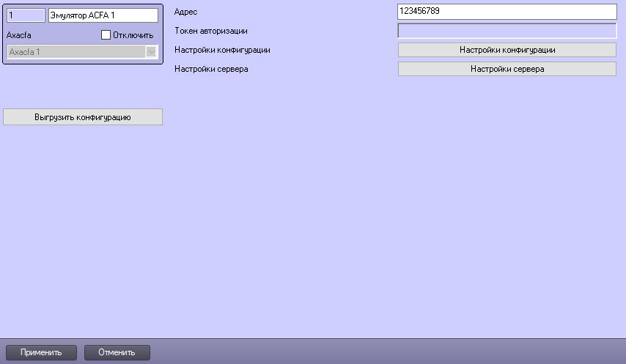
Task: Toggle the Отключить checkbox
Action: [x=106, y=35]
